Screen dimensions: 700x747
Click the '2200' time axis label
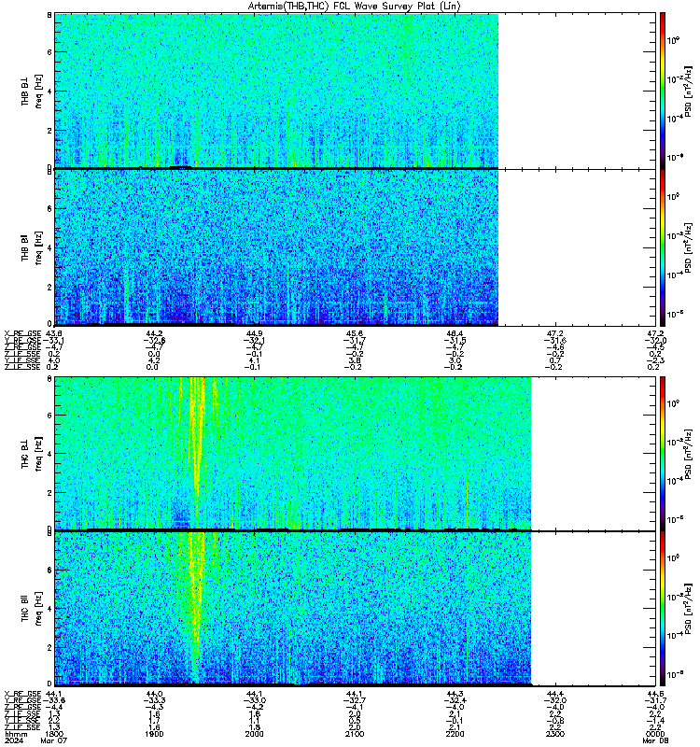455,734
